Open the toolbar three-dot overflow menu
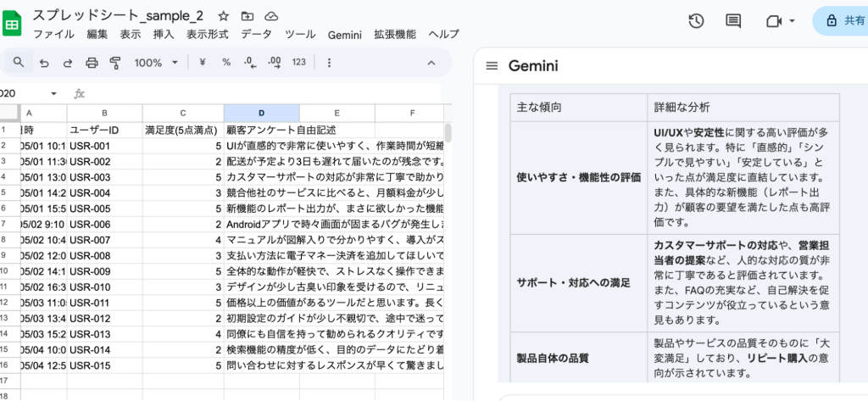Screen dimensions: 868x401 click(x=330, y=63)
